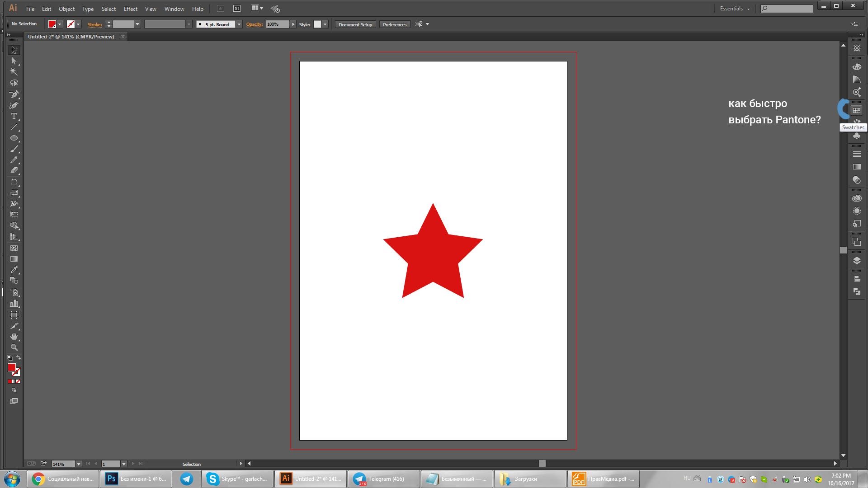Open the zoom level dropdown
This screenshot has height=488, width=868.
coord(79,464)
